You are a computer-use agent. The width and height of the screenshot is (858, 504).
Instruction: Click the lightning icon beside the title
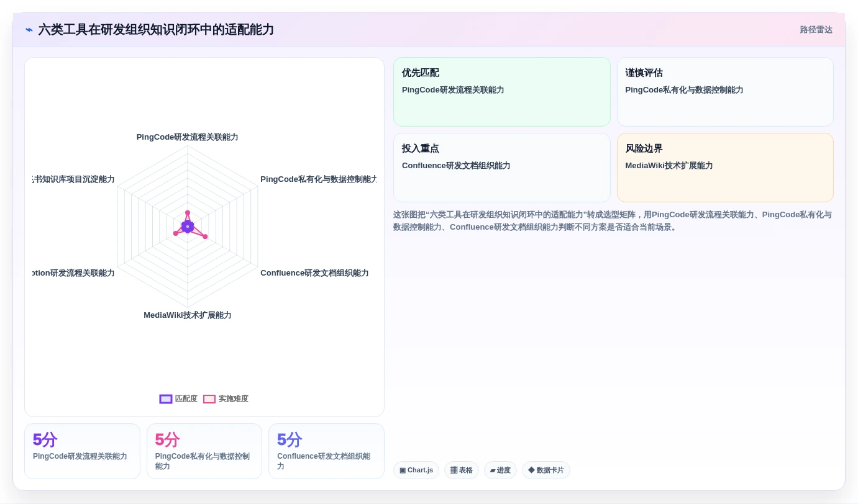point(29,30)
